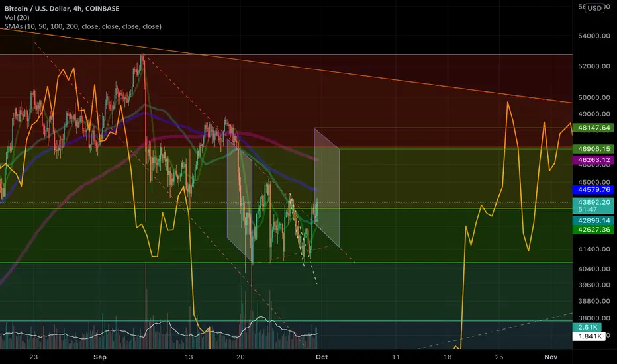Click the 23 date on time axis

tap(34, 357)
